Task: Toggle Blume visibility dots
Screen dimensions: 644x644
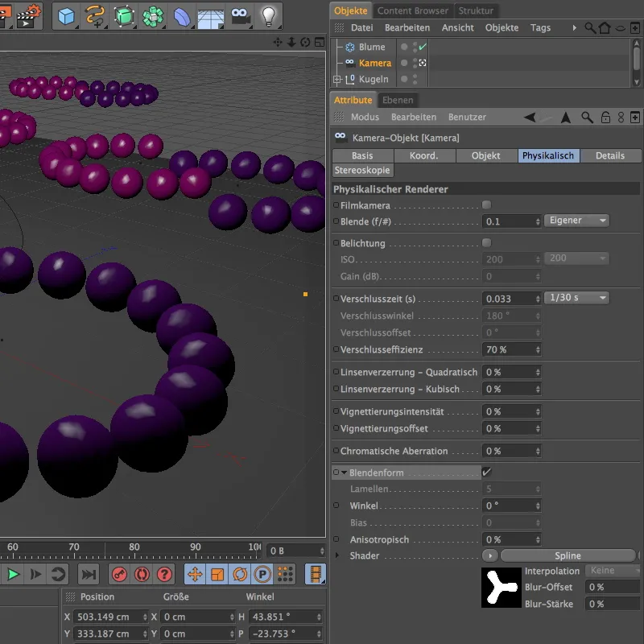Action: [415, 47]
